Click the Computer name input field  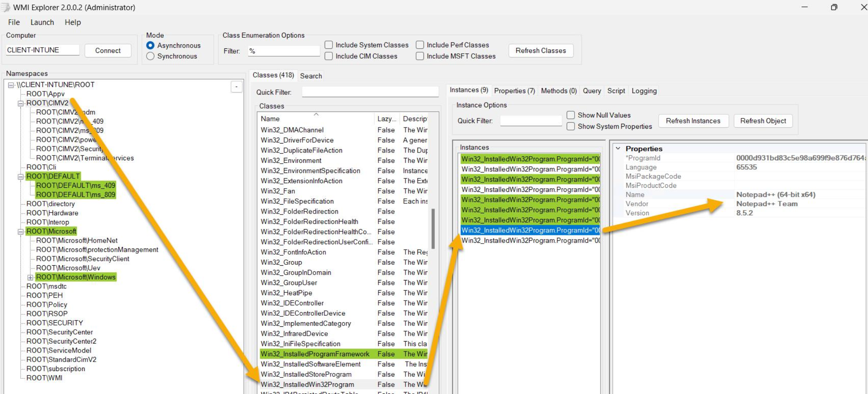(42, 50)
